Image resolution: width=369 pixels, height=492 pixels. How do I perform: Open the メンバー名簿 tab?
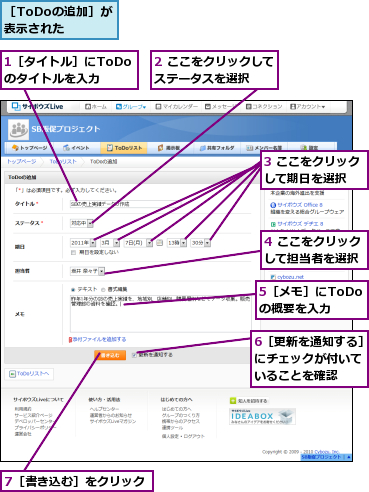(x=264, y=148)
